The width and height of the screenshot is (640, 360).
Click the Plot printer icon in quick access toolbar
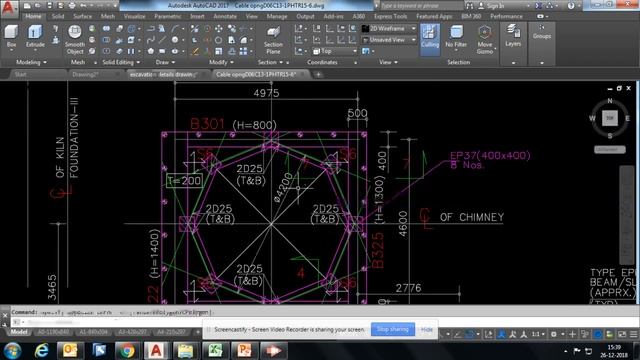pyautogui.click(x=72, y=6)
